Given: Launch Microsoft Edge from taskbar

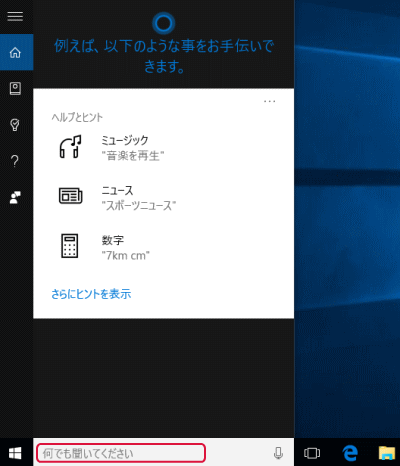Looking at the screenshot, I should pyautogui.click(x=350, y=453).
